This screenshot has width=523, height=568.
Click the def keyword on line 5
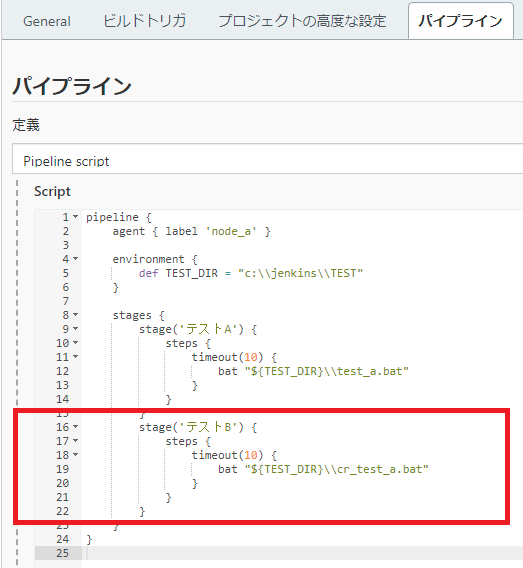tap(148, 273)
